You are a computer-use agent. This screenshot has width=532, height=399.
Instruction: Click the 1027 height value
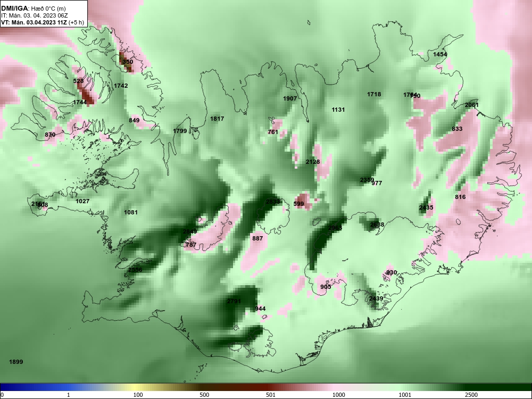click(82, 201)
